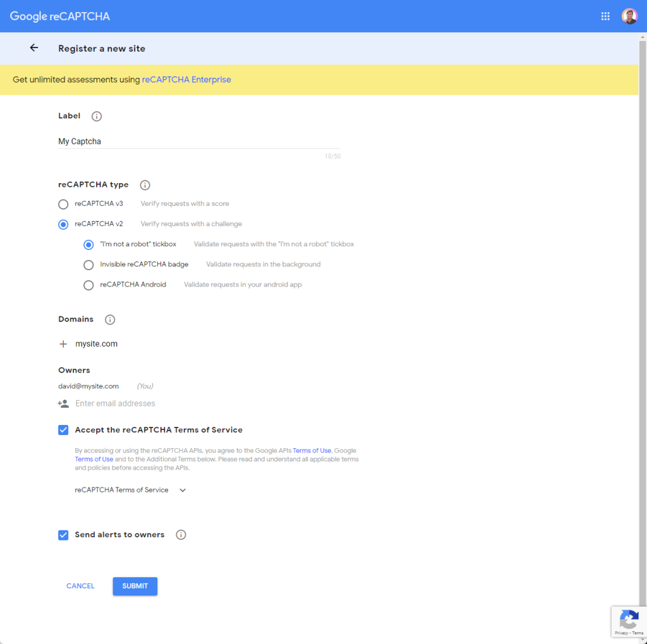Focus the Label input with My Captcha
This screenshot has height=644, width=647.
point(199,141)
